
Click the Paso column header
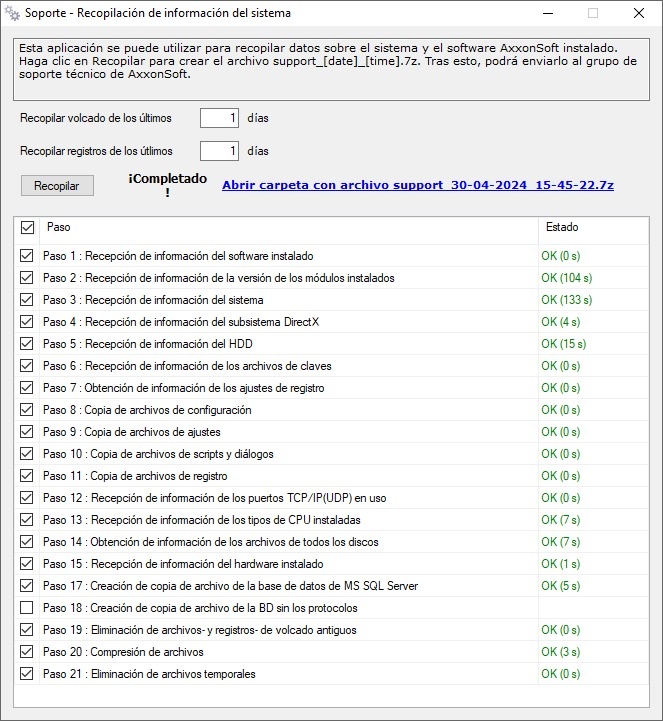59,228
